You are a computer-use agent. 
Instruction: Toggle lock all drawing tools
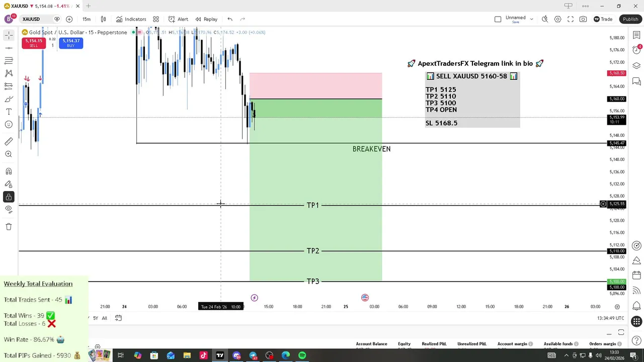9,197
